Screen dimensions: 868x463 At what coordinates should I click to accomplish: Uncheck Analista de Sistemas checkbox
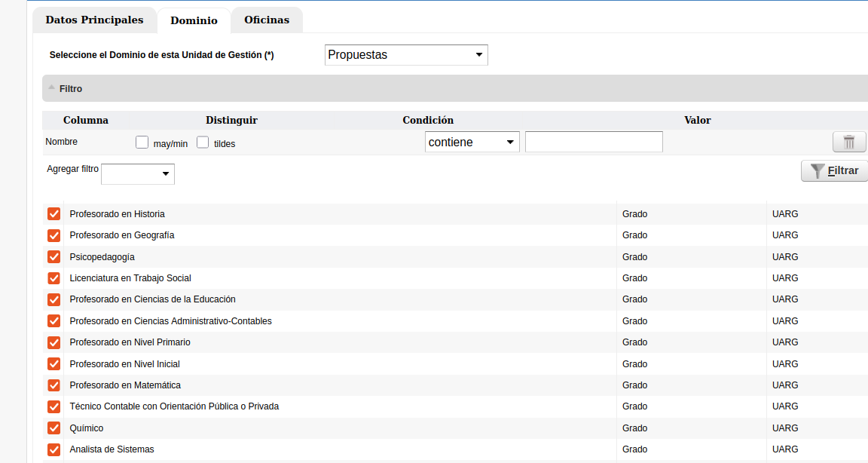click(x=53, y=449)
